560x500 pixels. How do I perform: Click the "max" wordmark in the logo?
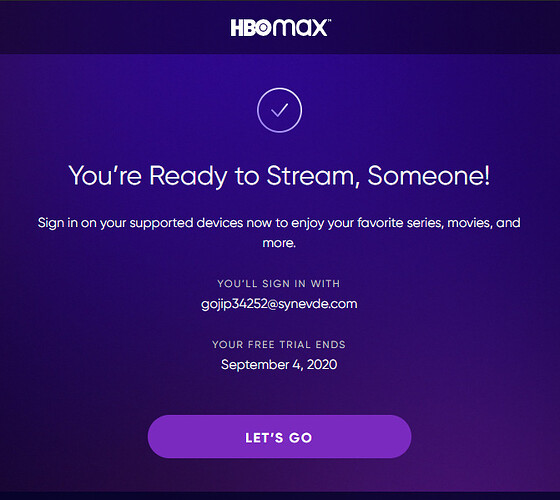pyautogui.click(x=300, y=28)
